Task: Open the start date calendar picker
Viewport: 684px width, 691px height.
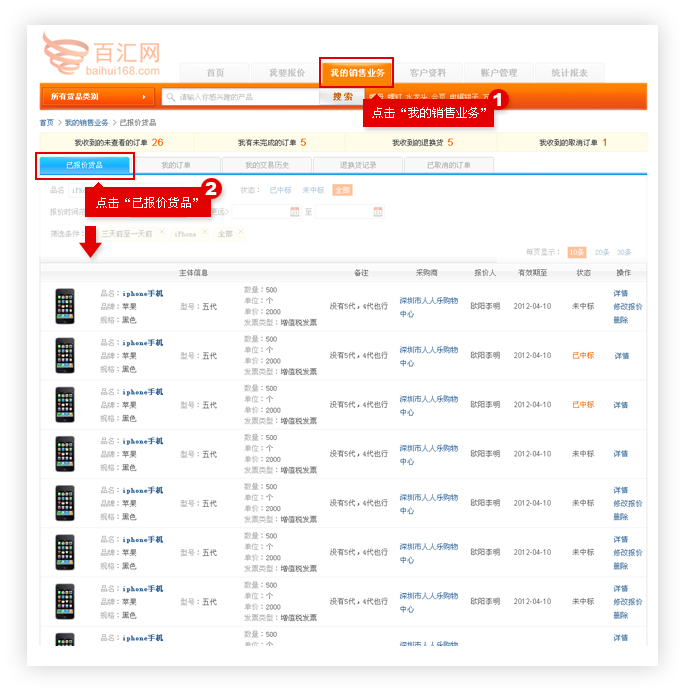Action: point(294,211)
